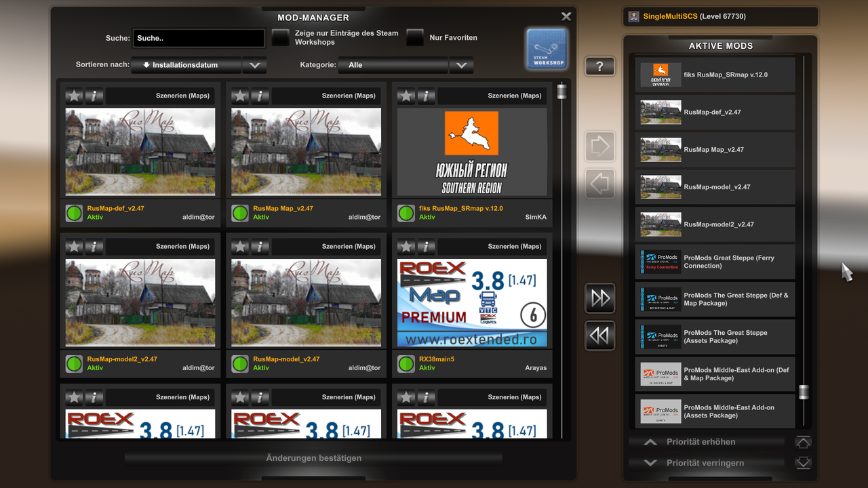Toggle active status of RusMap Map_v2.47
The image size is (868, 488).
coord(240,213)
